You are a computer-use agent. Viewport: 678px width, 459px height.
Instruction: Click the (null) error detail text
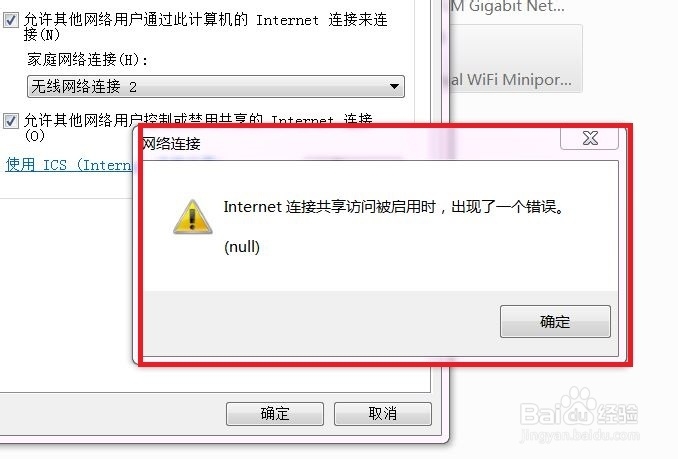click(x=242, y=247)
